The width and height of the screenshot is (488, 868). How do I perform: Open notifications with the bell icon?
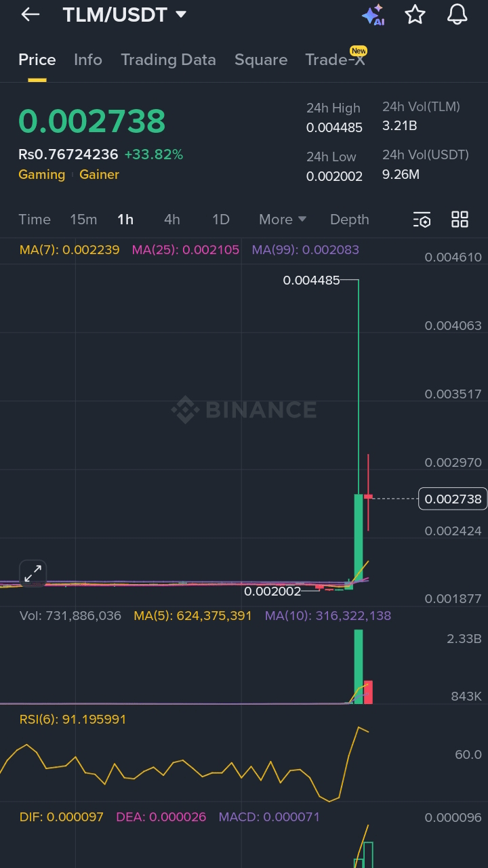[456, 14]
